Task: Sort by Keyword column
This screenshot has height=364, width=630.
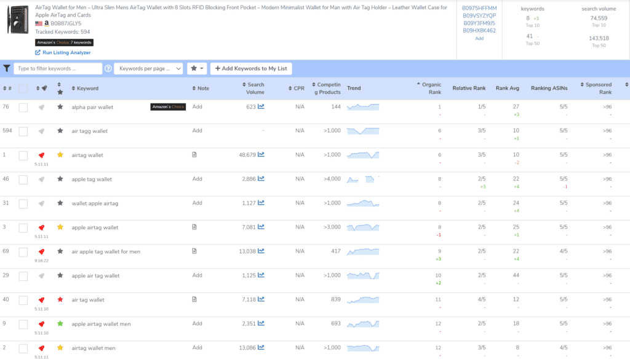Action: tap(85, 89)
